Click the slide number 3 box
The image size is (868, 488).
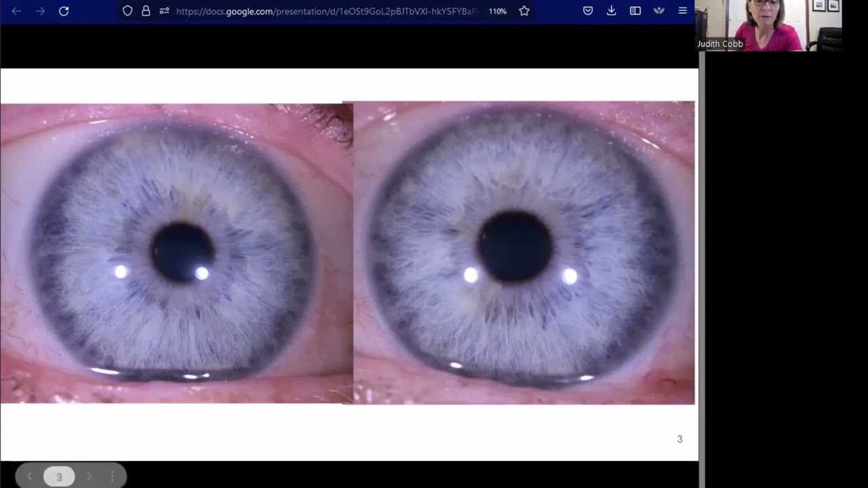[x=59, y=476]
